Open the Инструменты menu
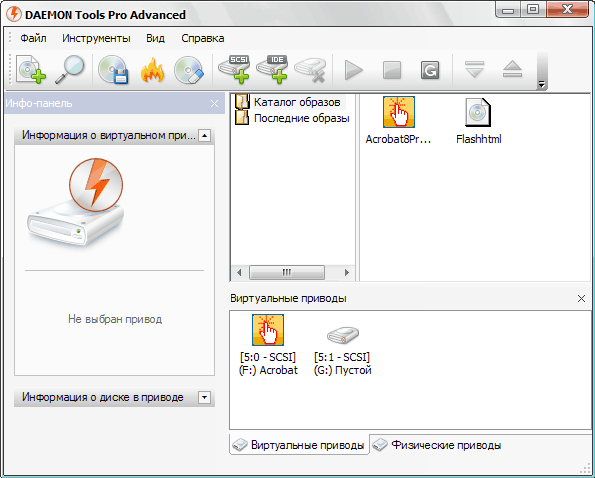595x478 pixels. pyautogui.click(x=96, y=38)
